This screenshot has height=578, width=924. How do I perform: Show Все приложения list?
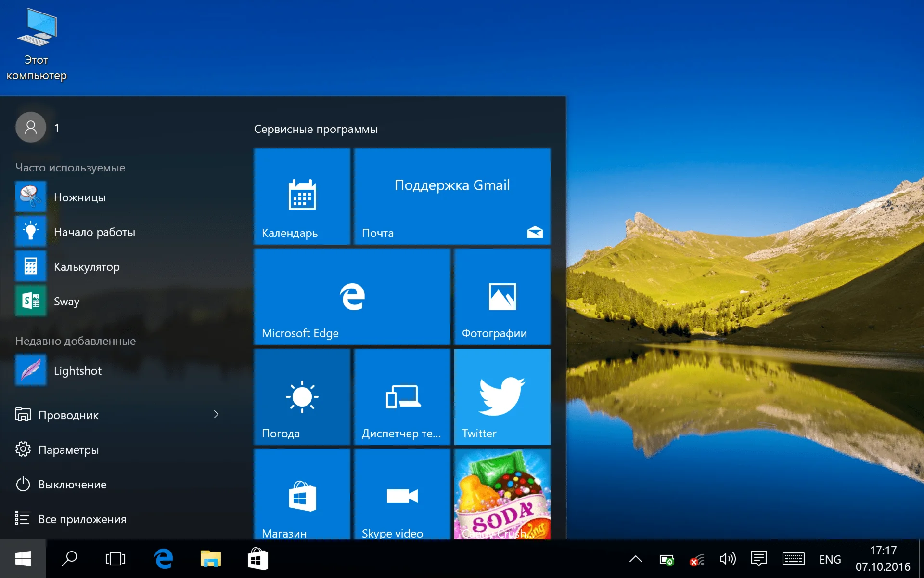click(82, 519)
